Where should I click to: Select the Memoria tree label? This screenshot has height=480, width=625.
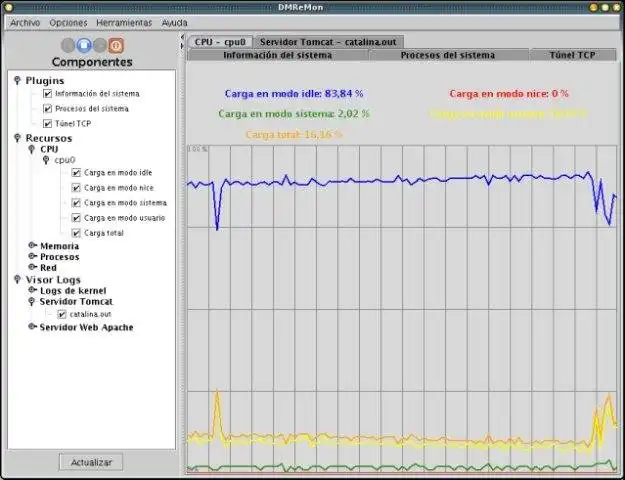(59, 246)
